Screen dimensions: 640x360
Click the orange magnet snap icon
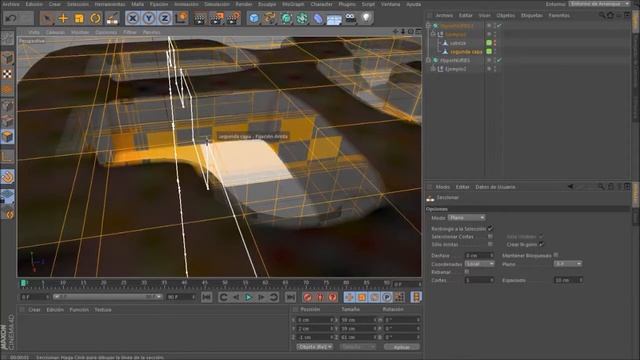pyautogui.click(x=7, y=177)
